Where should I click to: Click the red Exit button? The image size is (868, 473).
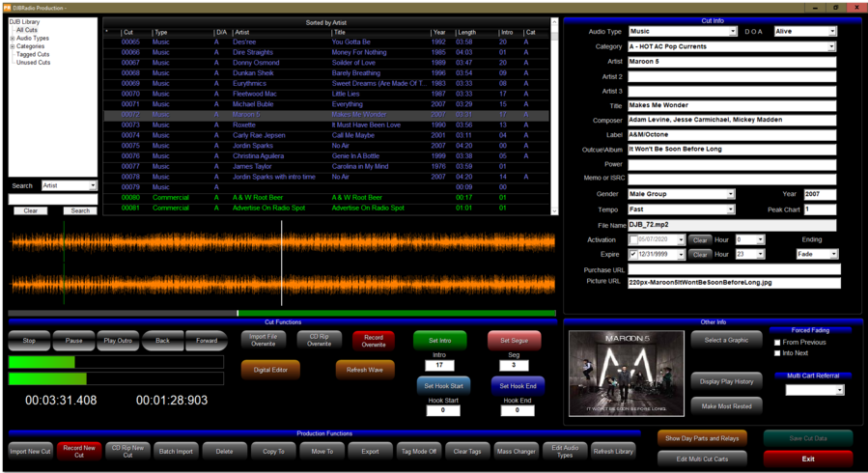(x=808, y=459)
